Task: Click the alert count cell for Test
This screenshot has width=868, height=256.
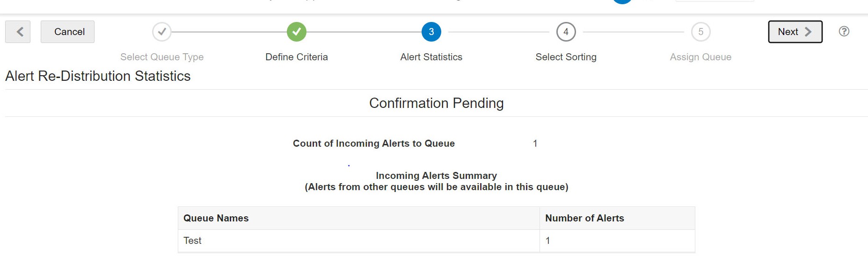Action: coord(617,241)
